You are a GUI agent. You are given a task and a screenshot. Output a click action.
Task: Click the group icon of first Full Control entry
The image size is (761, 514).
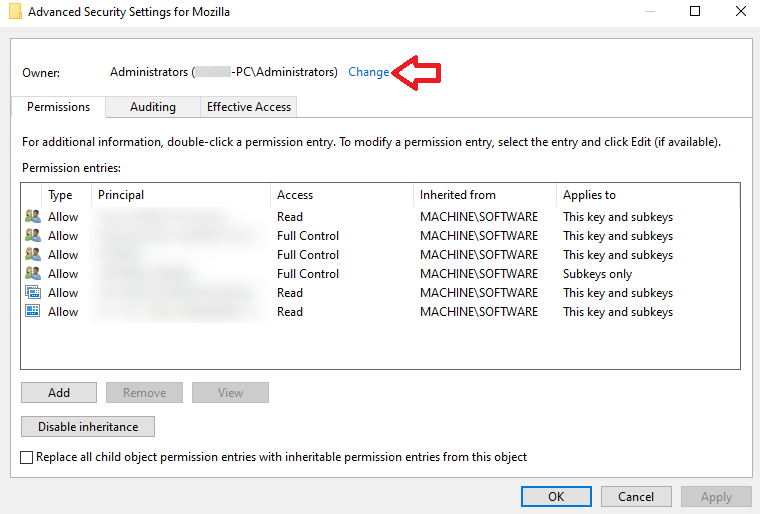pyautogui.click(x=32, y=236)
